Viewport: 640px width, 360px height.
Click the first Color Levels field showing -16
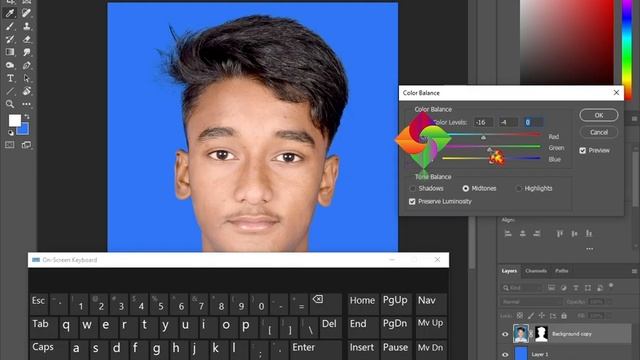pos(483,122)
